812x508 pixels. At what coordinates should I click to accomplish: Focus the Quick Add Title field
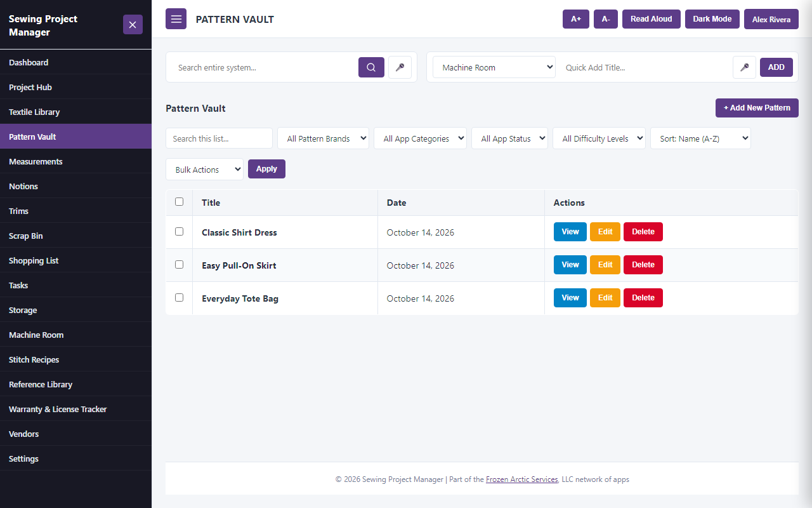click(x=645, y=67)
